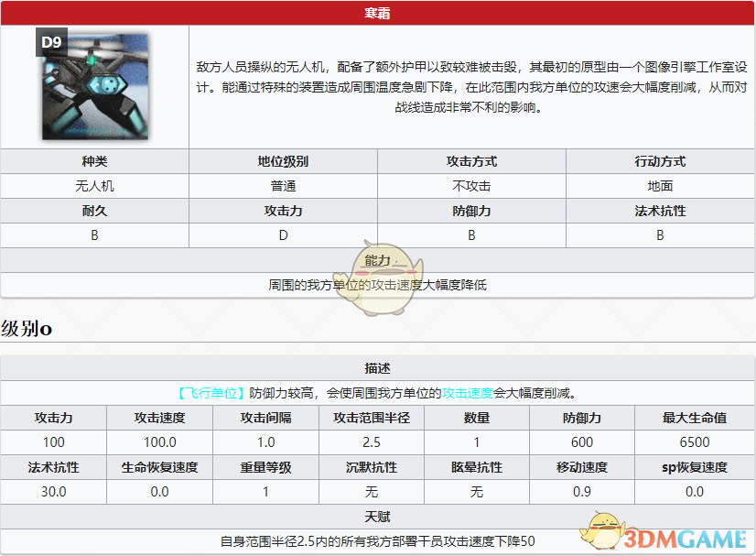The image size is (756, 556).
Task: Select the 地面 movement value
Action: click(x=660, y=186)
